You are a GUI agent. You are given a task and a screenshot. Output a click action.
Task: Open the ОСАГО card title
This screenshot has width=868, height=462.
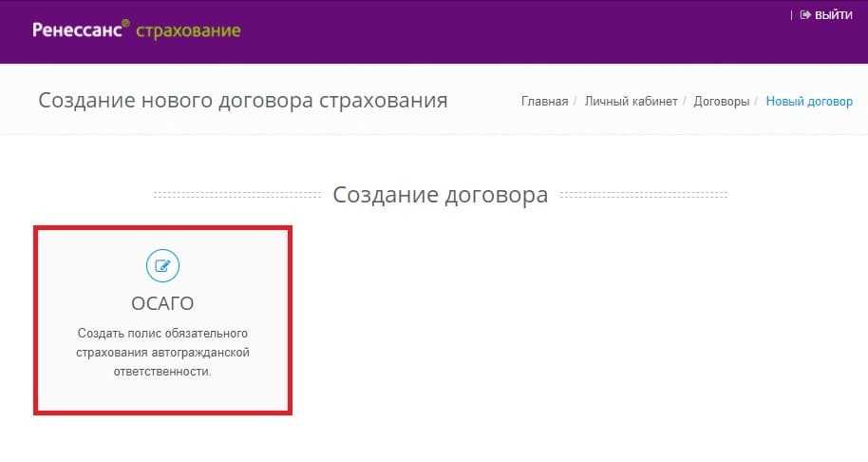(x=162, y=303)
